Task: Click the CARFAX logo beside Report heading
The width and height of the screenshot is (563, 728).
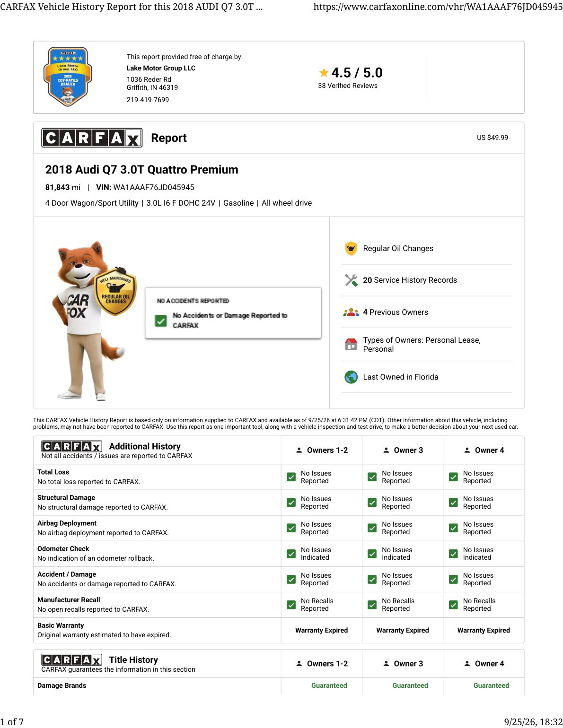Action: point(92,138)
